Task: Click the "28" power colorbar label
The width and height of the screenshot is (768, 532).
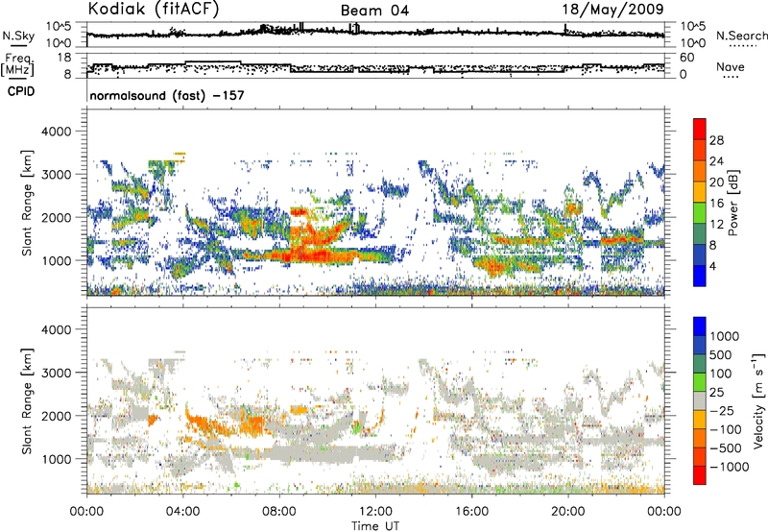Action: point(716,140)
